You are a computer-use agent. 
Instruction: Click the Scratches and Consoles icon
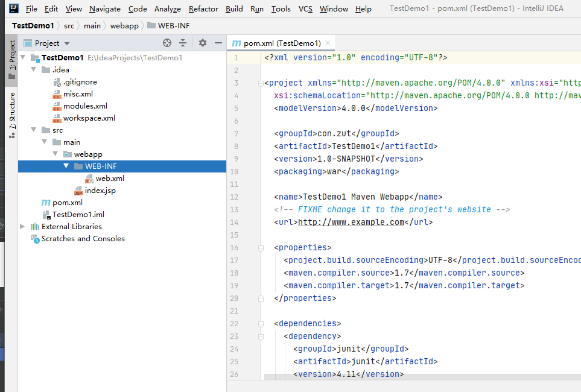[x=35, y=239]
